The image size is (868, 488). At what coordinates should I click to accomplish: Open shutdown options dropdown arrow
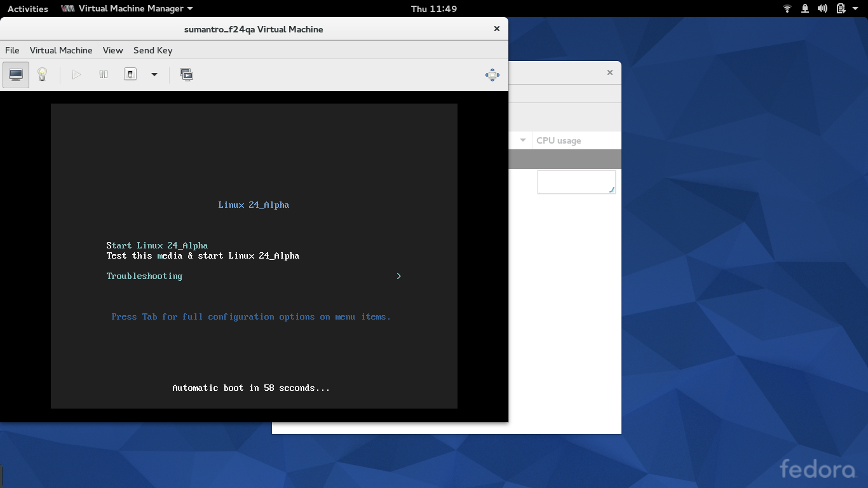click(x=154, y=74)
